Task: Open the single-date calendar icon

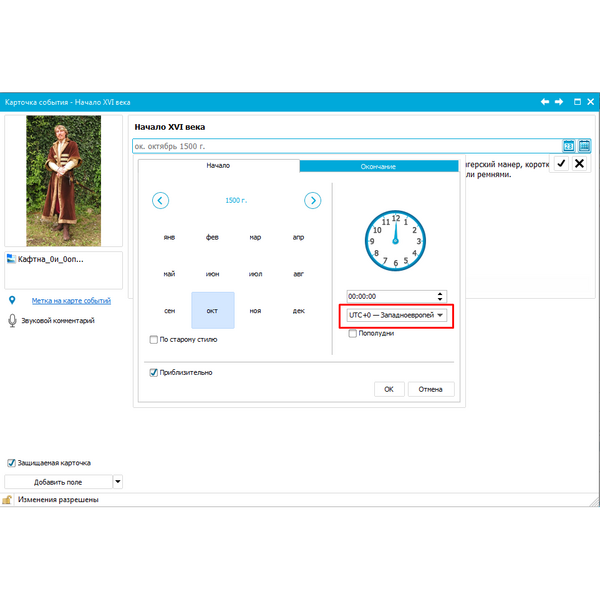Action: point(569,146)
